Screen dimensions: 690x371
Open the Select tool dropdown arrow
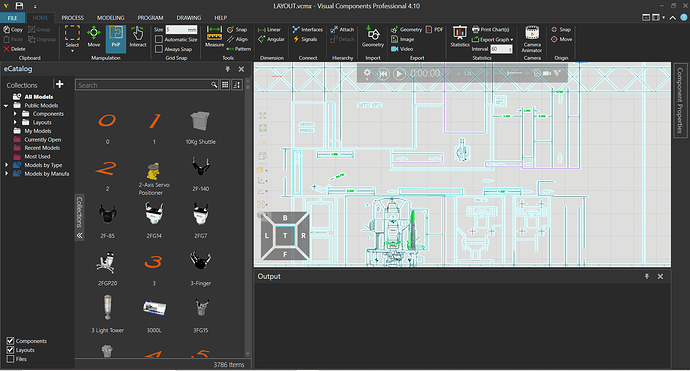[x=72, y=51]
